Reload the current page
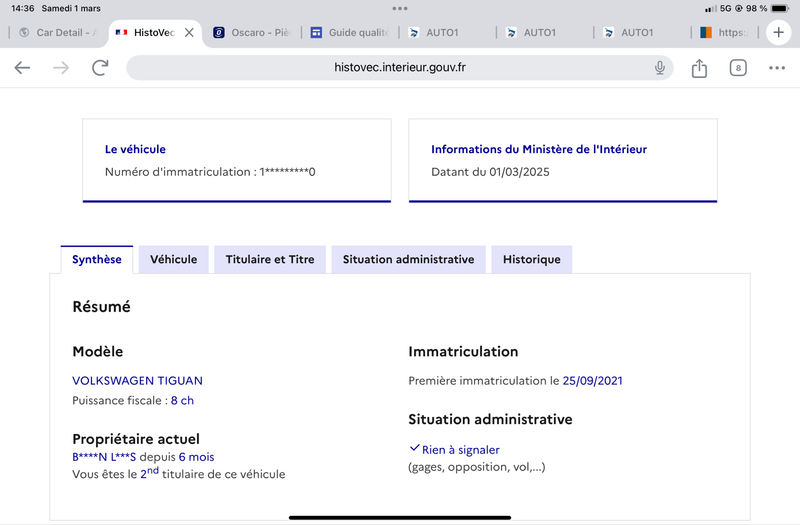Screen dimensions: 800x525 [x=100, y=68]
